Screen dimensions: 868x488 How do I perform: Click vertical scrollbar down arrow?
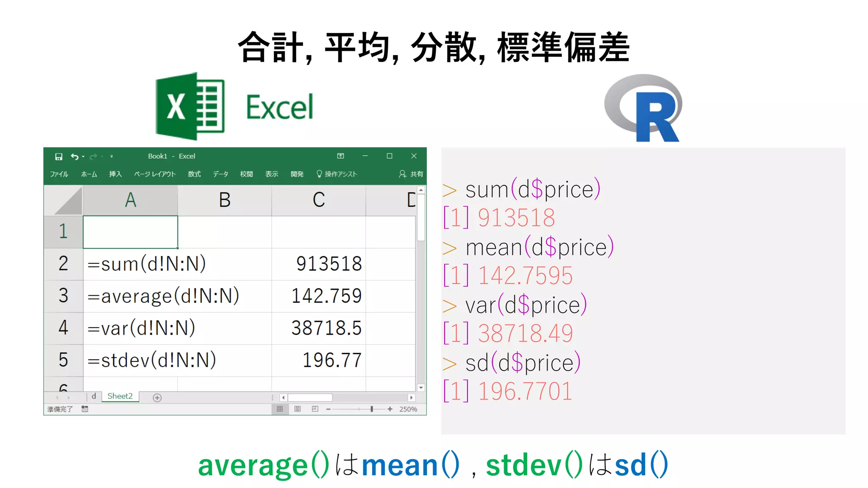(421, 388)
